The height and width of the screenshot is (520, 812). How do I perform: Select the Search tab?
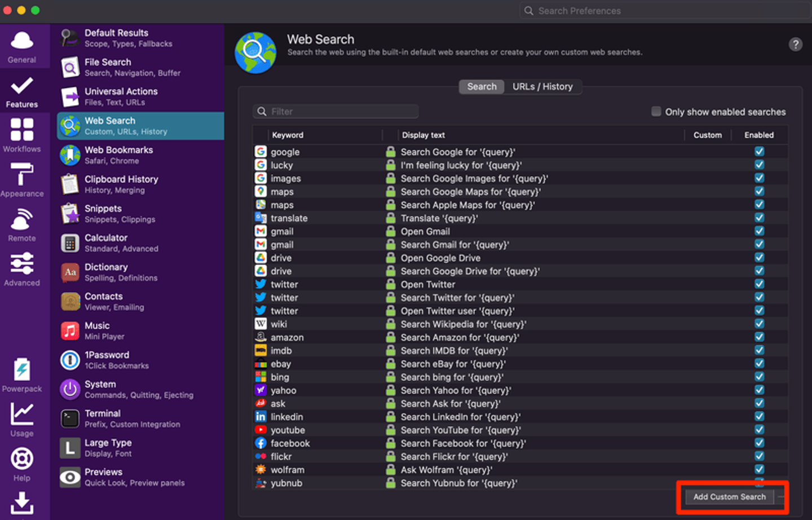(x=482, y=86)
